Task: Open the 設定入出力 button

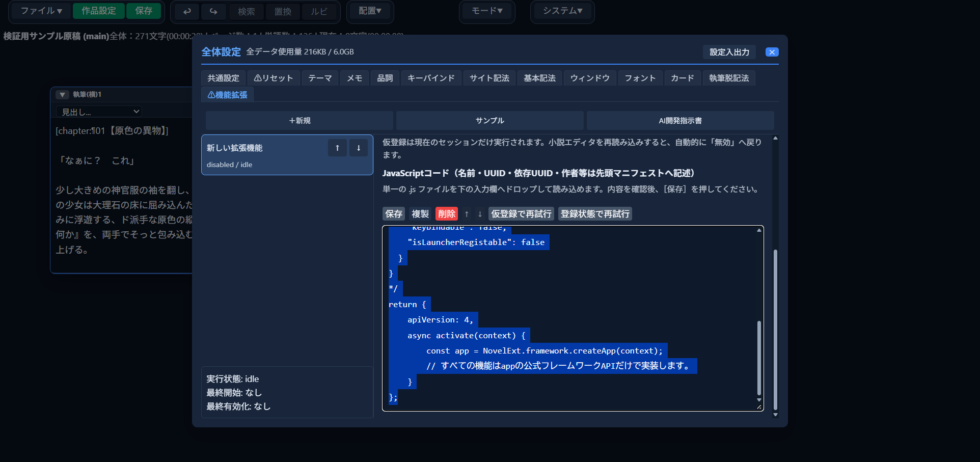Action: [729, 52]
